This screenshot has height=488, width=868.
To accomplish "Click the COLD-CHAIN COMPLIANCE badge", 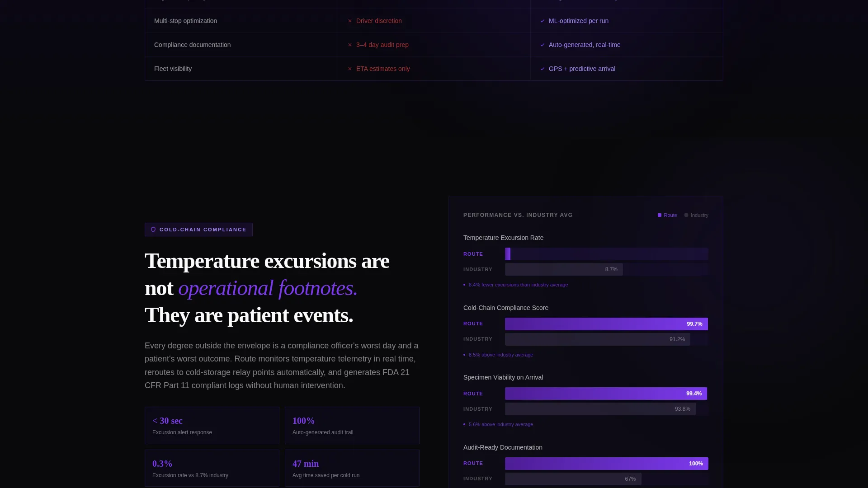I will pyautogui.click(x=198, y=230).
